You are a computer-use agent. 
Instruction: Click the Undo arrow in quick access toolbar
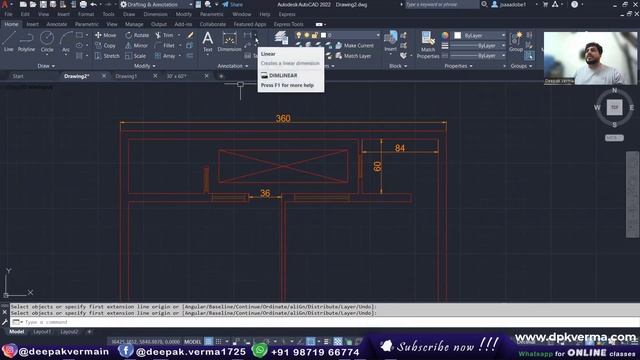click(93, 4)
